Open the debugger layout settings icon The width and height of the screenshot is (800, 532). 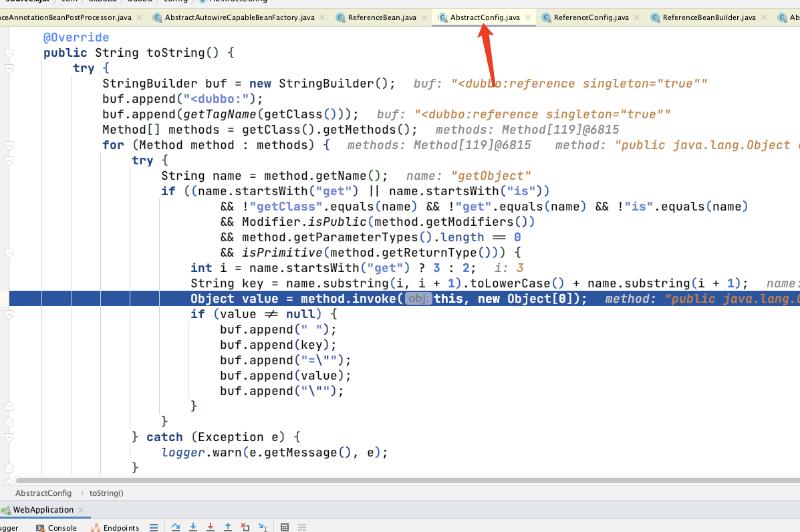coord(154,527)
